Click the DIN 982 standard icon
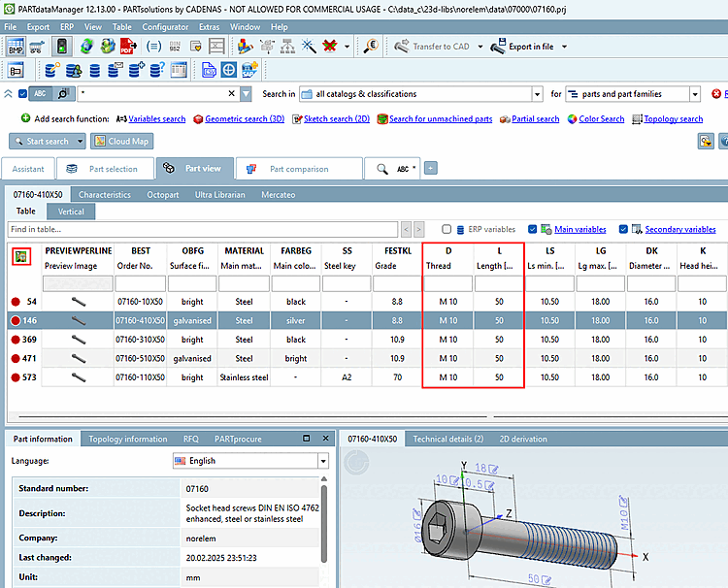Viewport: 728px width, 588px height. click(x=175, y=47)
